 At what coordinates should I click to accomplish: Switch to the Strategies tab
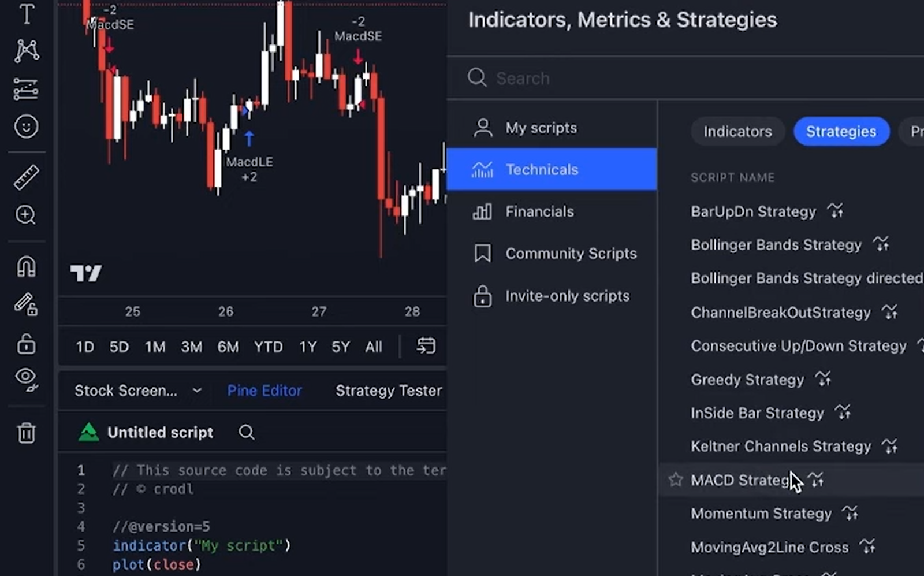coord(841,131)
